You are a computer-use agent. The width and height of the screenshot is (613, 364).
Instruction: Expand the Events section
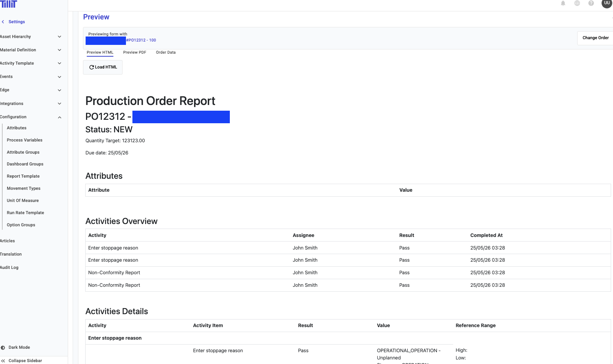coord(30,77)
